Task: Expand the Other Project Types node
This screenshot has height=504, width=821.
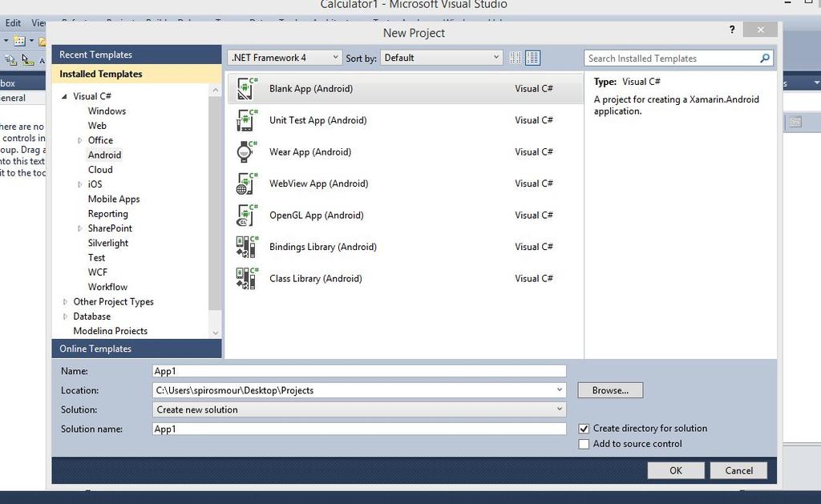Action: point(65,301)
